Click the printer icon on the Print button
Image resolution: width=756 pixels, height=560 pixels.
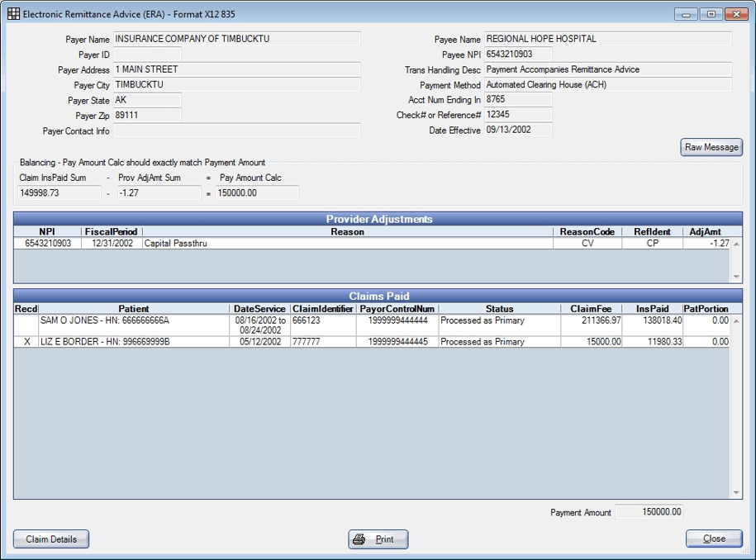[x=359, y=539]
